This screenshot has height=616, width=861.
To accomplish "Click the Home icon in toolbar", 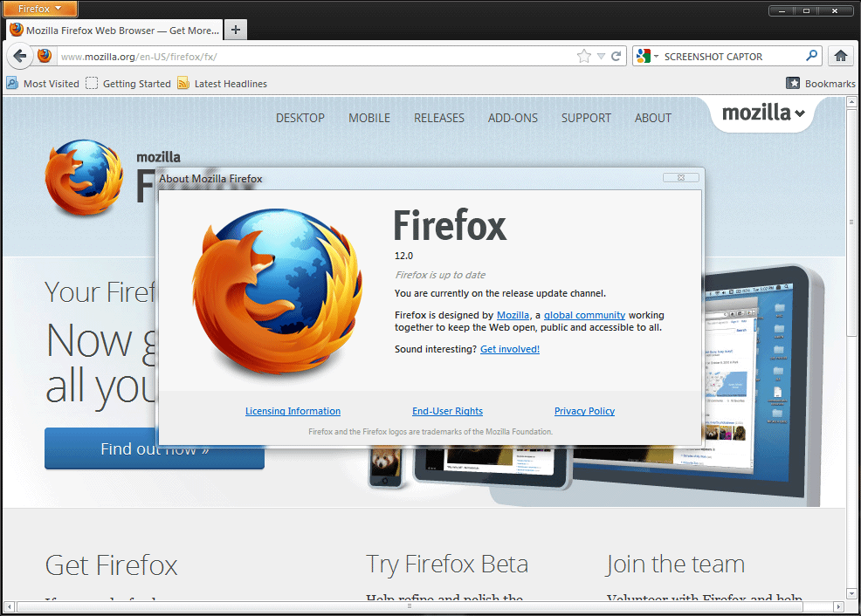I will 841,56.
